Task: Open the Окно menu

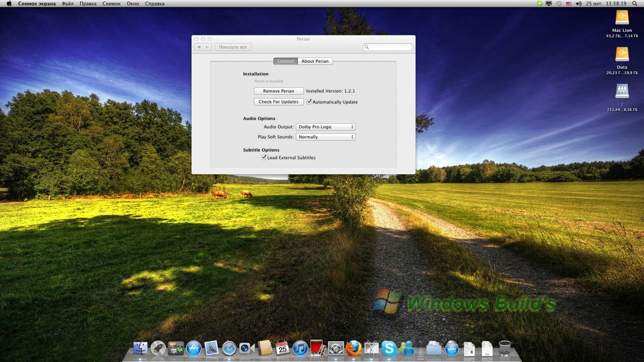Action: pyautogui.click(x=133, y=4)
